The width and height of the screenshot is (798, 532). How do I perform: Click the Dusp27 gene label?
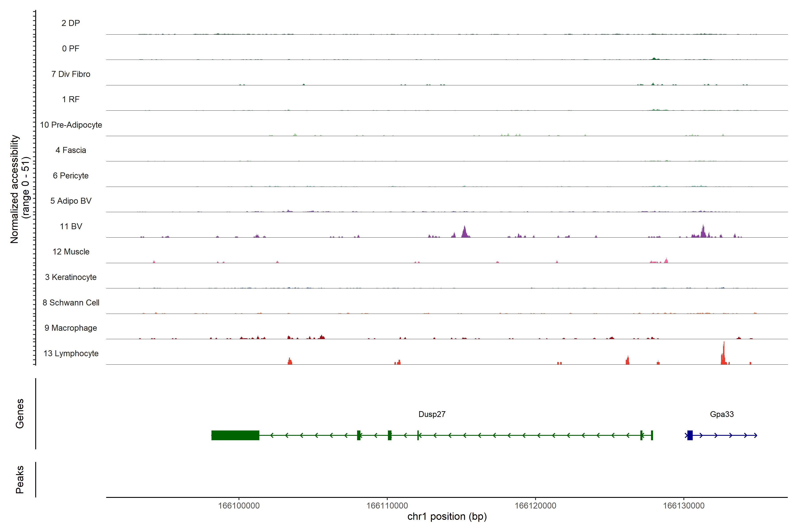coord(432,414)
